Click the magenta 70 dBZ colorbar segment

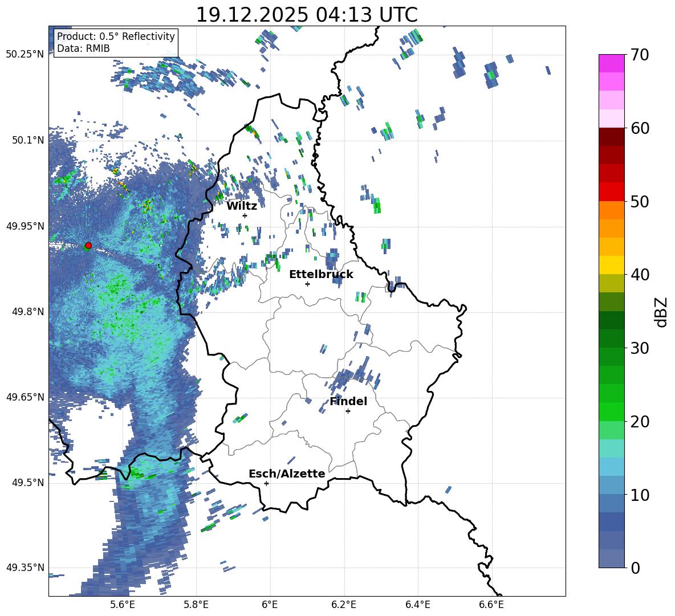pos(612,63)
